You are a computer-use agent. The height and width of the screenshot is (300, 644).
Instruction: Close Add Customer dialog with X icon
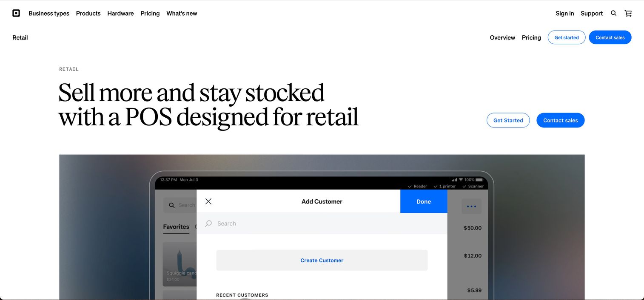208,201
